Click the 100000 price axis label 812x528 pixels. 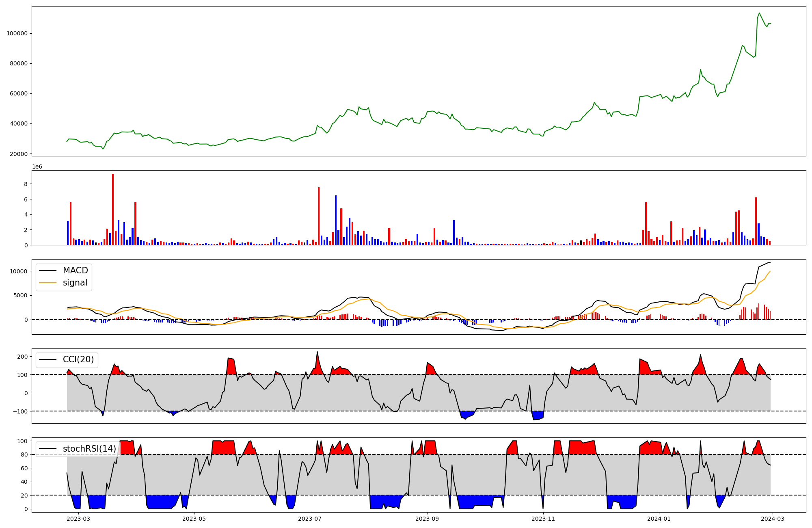[x=17, y=33]
